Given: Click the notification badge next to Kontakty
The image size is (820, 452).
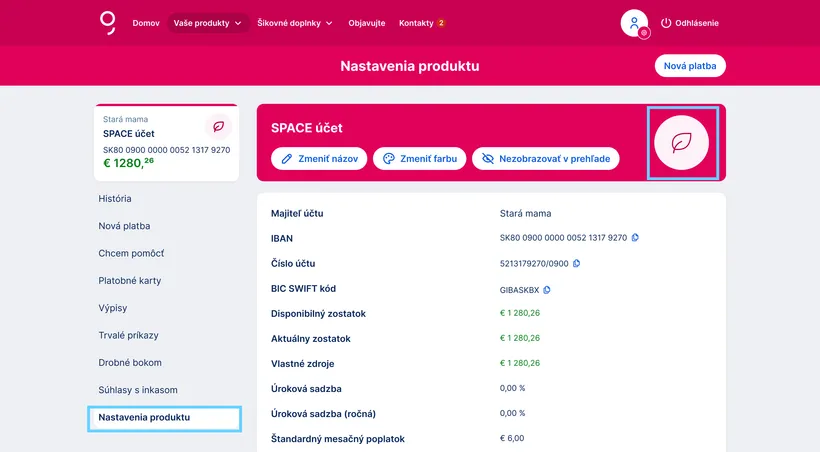Looking at the screenshot, I should click(441, 23).
